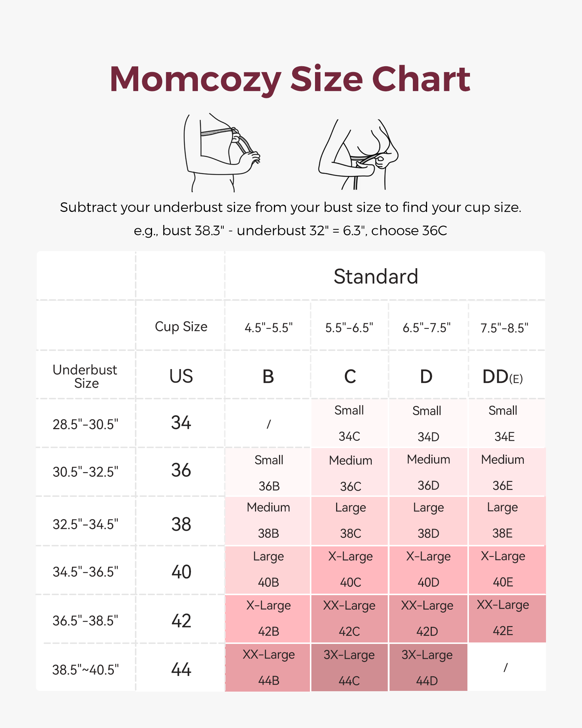Choose the X-Large 40C size cell
The width and height of the screenshot is (582, 728).
[350, 570]
